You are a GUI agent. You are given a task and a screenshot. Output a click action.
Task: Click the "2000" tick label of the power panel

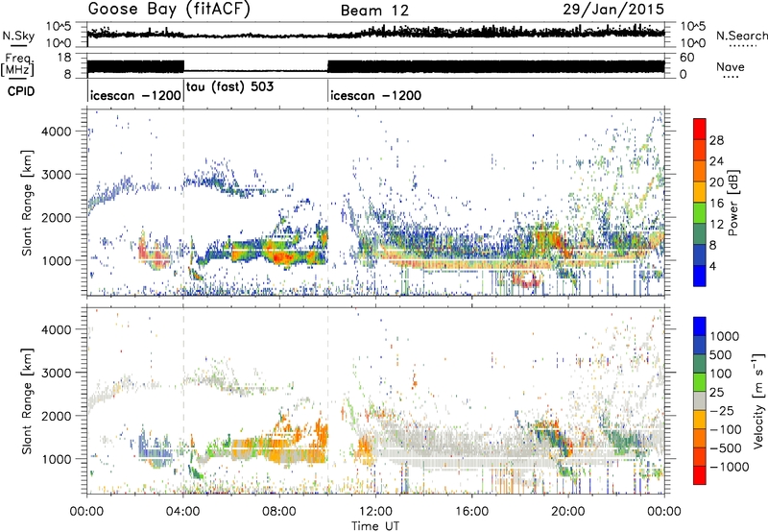click(x=58, y=217)
